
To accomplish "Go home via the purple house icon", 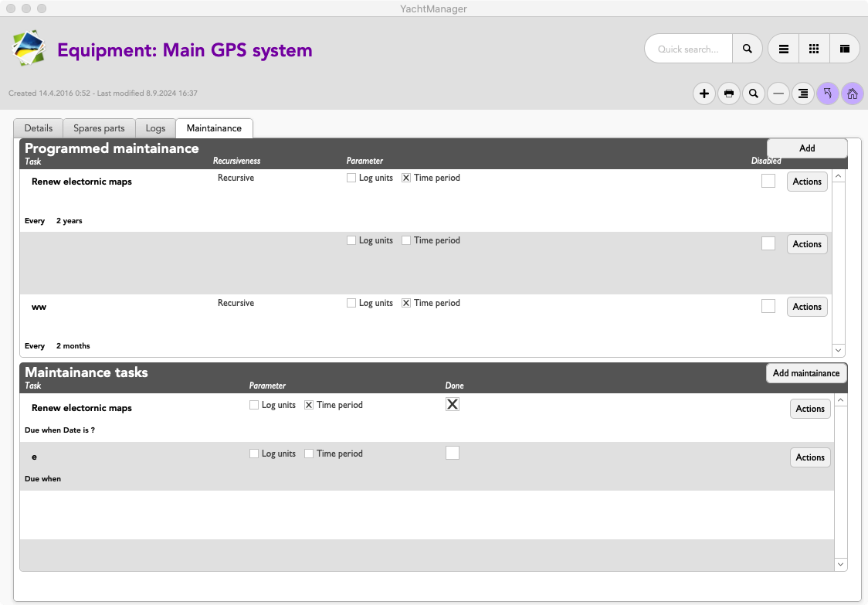I will [852, 94].
